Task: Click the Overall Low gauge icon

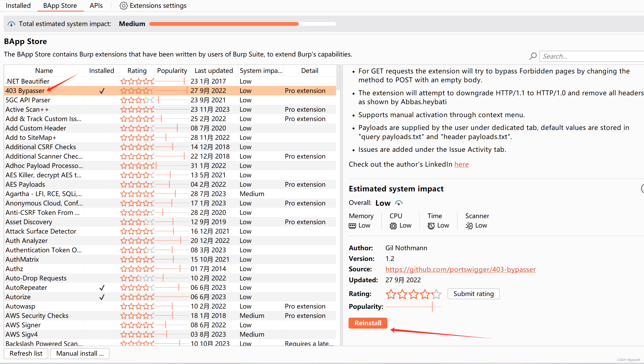Action: tap(398, 203)
